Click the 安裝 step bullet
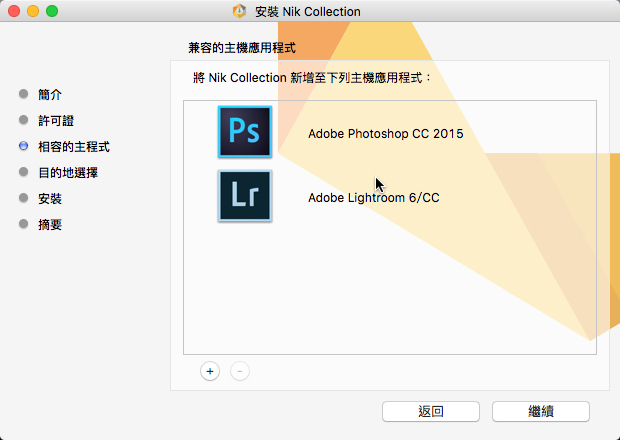 [x=24, y=198]
